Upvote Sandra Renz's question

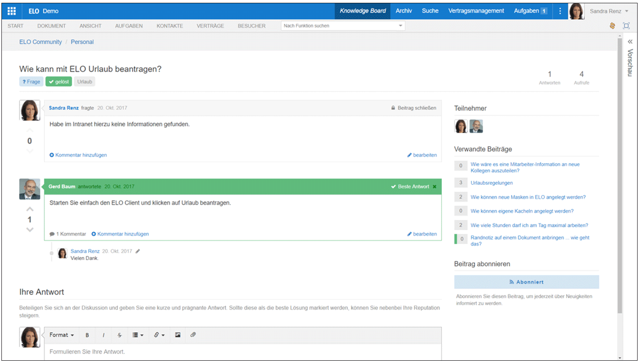point(29,131)
